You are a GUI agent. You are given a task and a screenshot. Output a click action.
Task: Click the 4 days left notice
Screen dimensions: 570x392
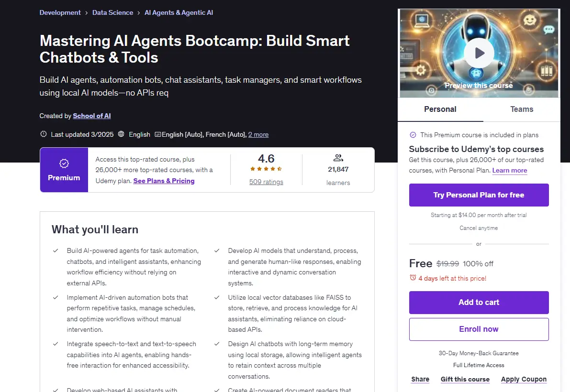coord(452,278)
